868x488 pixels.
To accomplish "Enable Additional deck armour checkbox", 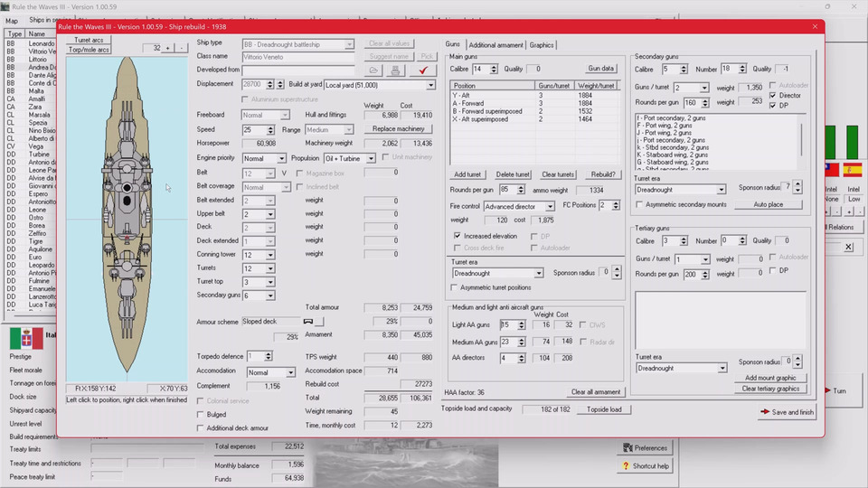I will coord(201,428).
